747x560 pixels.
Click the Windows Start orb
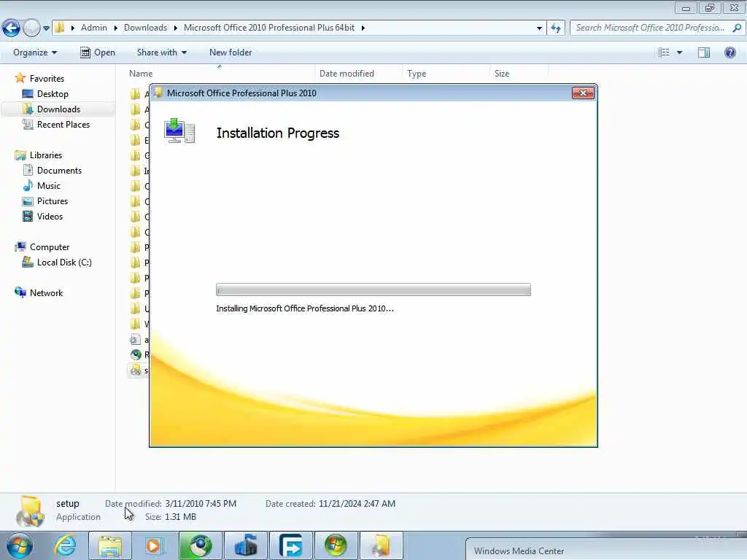(20, 545)
